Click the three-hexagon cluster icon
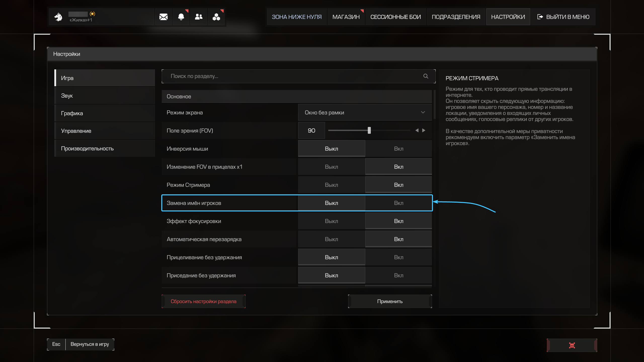 (x=216, y=17)
